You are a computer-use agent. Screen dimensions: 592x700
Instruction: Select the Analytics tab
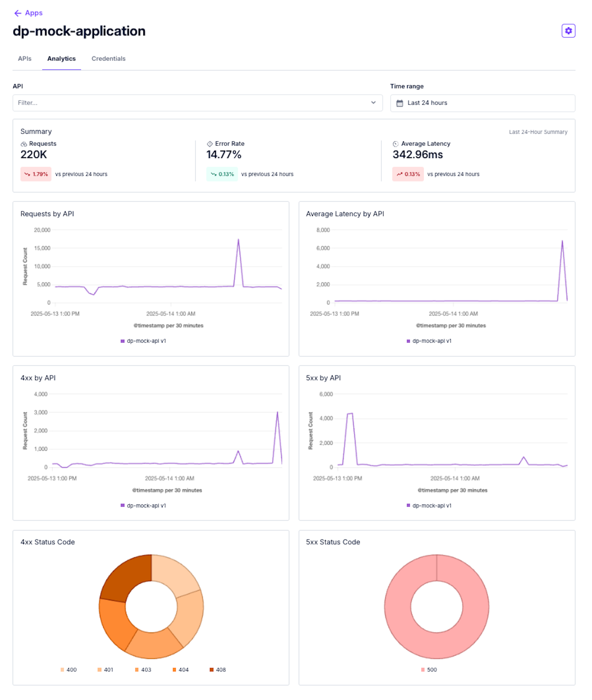(x=62, y=59)
